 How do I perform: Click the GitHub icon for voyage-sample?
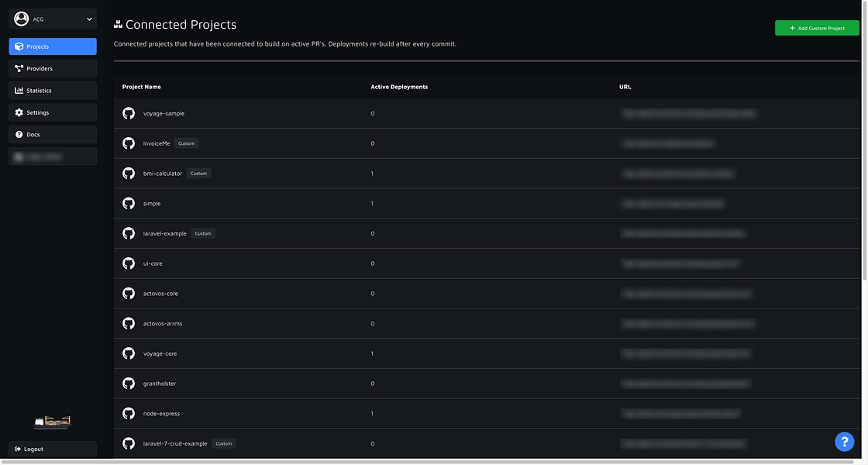pos(129,113)
